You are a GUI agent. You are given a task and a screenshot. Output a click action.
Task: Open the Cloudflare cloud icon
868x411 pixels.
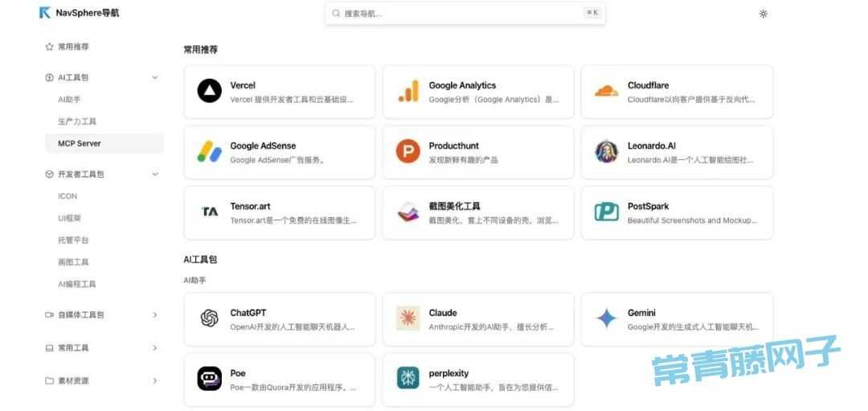606,92
